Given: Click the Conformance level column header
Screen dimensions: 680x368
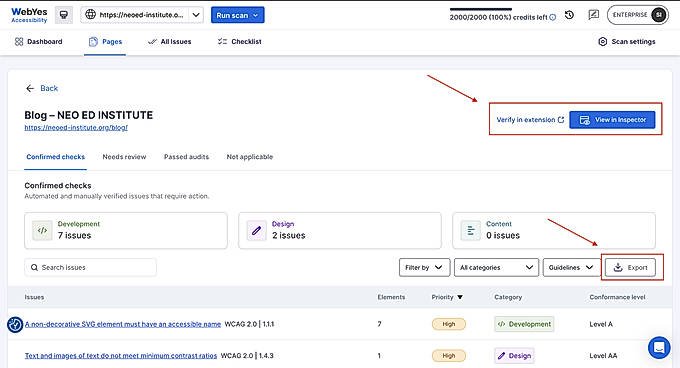Looking at the screenshot, I should 617,297.
